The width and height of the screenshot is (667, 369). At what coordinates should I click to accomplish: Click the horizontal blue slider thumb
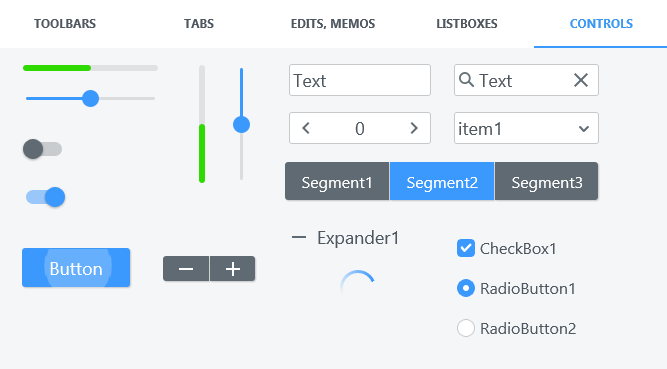pyautogui.click(x=90, y=98)
